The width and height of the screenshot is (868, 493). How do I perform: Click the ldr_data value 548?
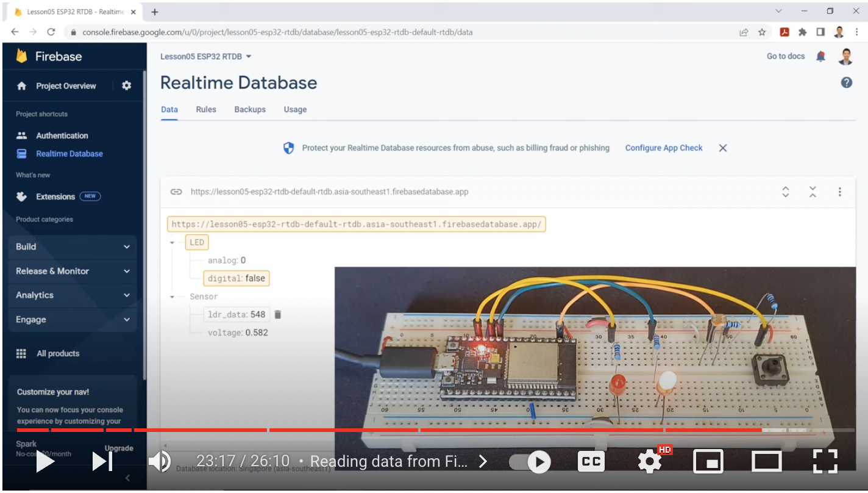(258, 315)
